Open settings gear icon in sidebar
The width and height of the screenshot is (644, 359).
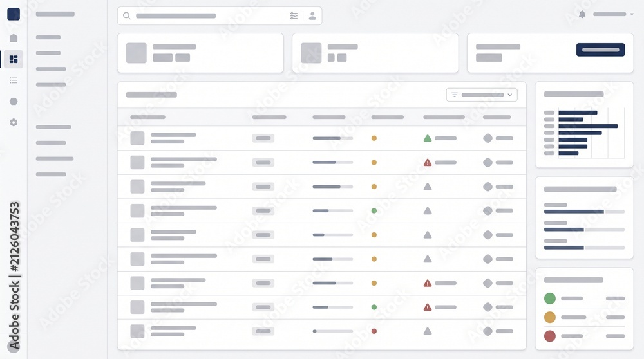click(14, 122)
